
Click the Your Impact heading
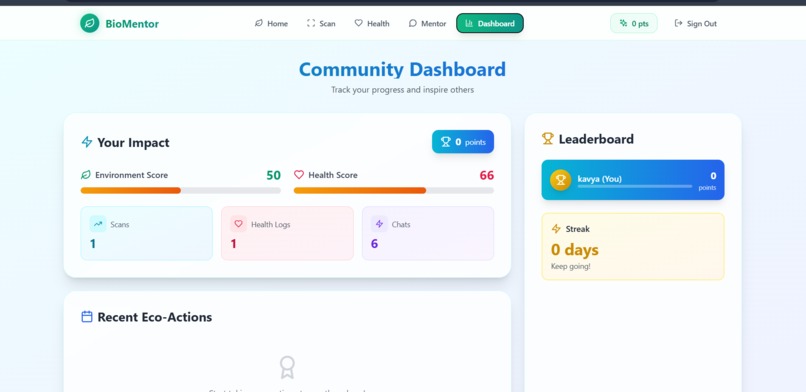click(x=133, y=142)
